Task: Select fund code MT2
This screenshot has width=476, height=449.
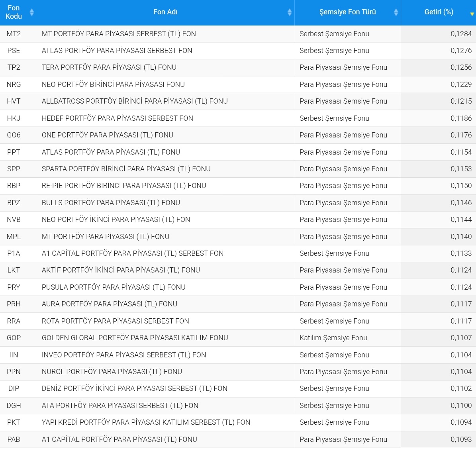Action: [x=14, y=34]
